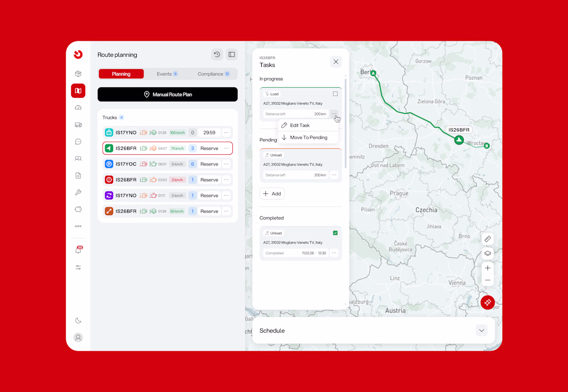Image resolution: width=568 pixels, height=392 pixels.
Task: Click the route end marker B near Wrocław
Action: 486,145
